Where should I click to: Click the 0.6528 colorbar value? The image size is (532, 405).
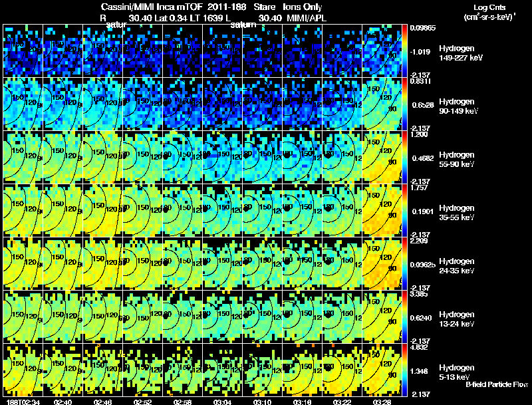click(x=423, y=105)
